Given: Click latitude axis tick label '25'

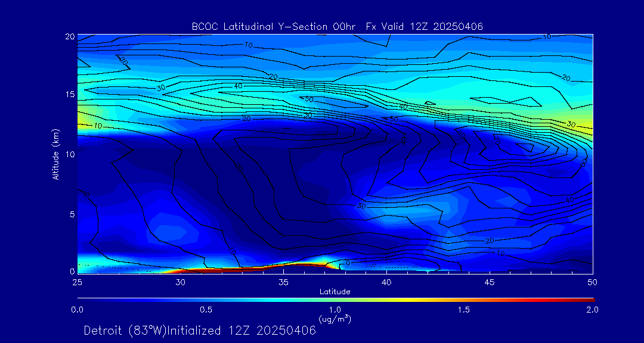Looking at the screenshot, I should coord(77,282).
